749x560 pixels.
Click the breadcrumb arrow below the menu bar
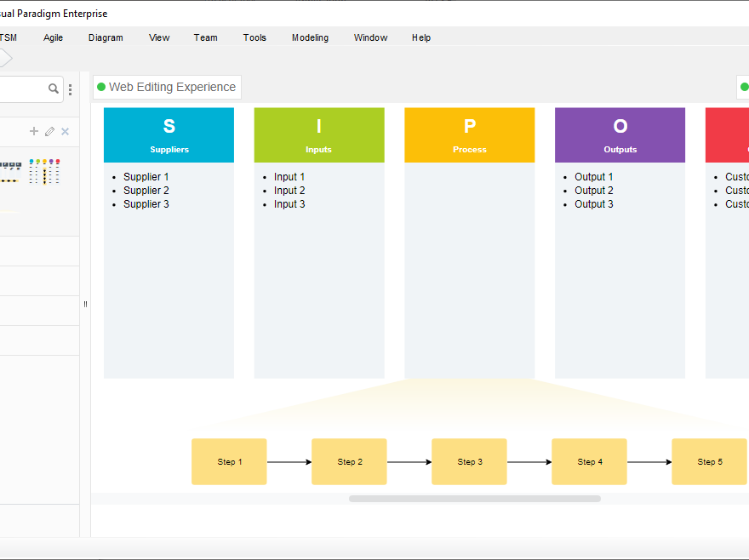point(4,58)
